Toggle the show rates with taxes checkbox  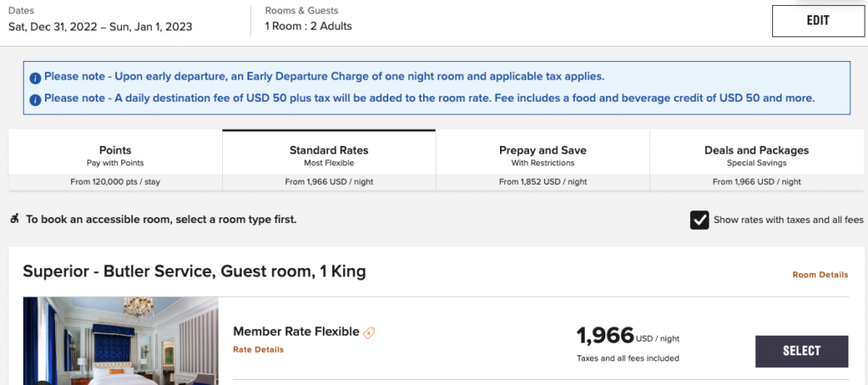tap(699, 220)
